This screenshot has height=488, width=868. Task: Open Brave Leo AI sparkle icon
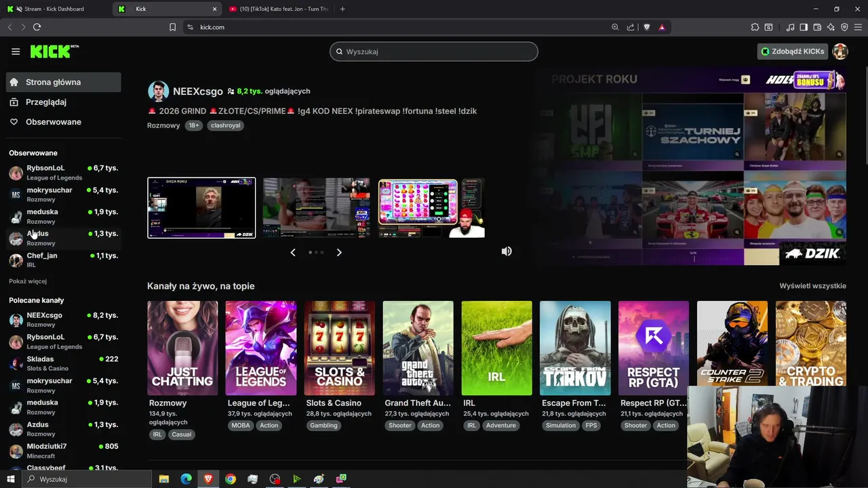pyautogui.click(x=831, y=27)
